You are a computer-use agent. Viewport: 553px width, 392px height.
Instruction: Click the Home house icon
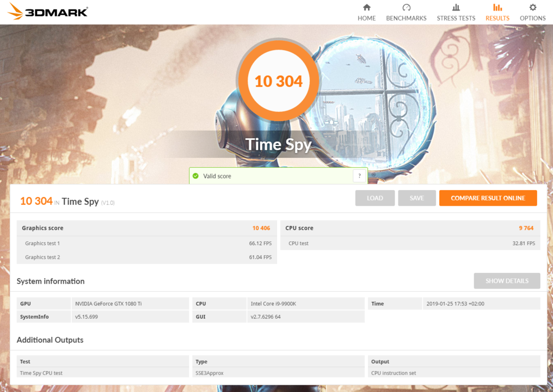pyautogui.click(x=367, y=8)
